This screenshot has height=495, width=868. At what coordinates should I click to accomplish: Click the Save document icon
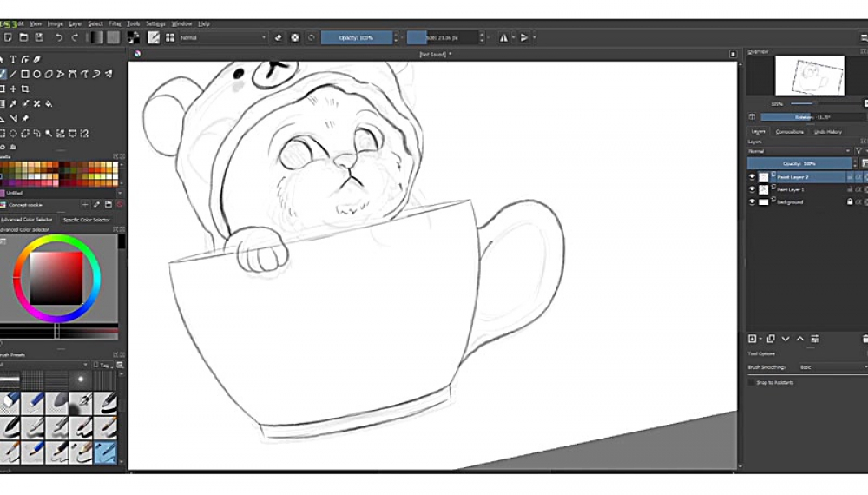(38, 37)
